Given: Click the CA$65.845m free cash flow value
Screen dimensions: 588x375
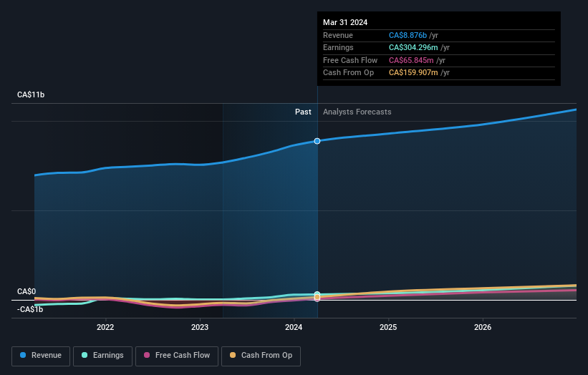Looking at the screenshot, I should (411, 60).
